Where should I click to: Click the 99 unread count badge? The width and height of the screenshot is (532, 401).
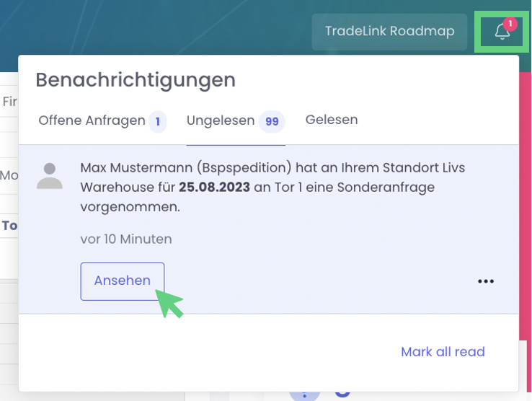[272, 122]
